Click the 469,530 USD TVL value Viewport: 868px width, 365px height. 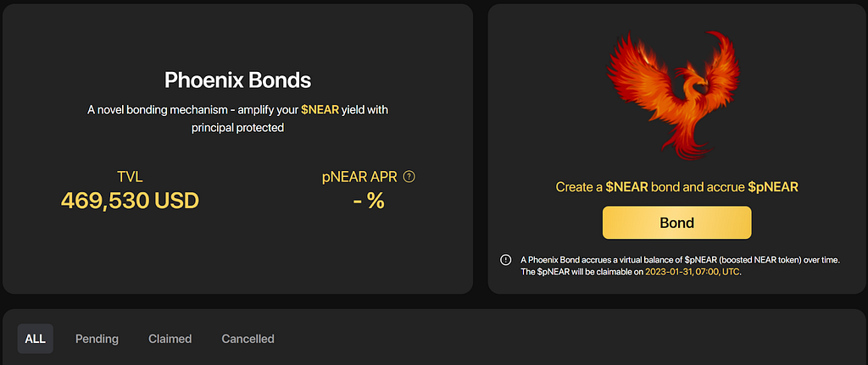(x=130, y=201)
